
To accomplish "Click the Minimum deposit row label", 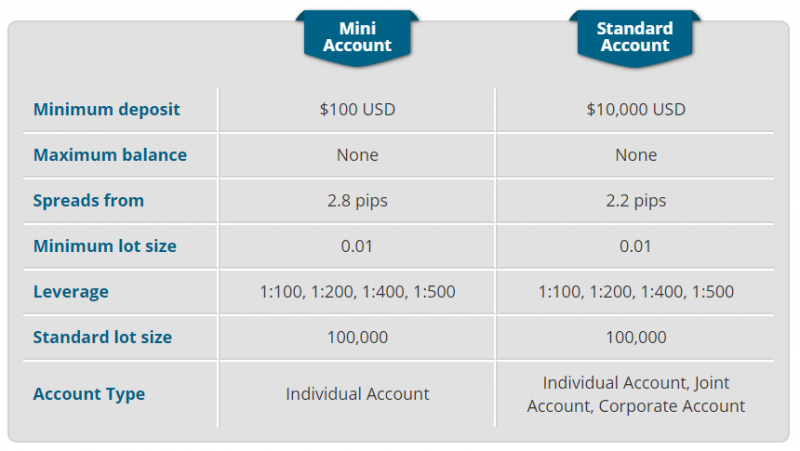I will tap(107, 109).
